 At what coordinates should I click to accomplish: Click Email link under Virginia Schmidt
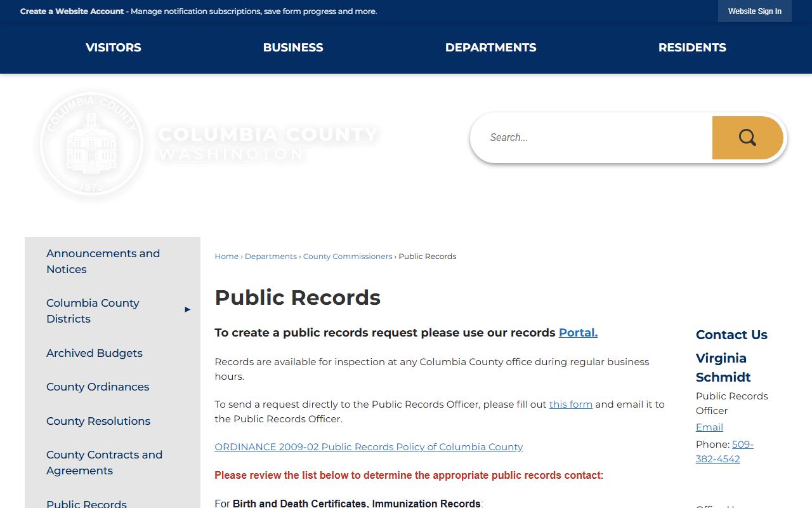pos(709,427)
